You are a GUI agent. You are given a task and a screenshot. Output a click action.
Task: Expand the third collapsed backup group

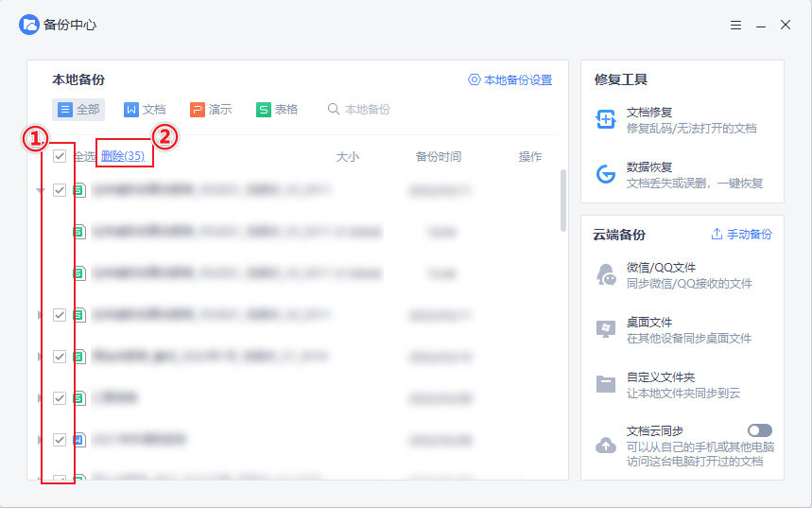coord(40,397)
